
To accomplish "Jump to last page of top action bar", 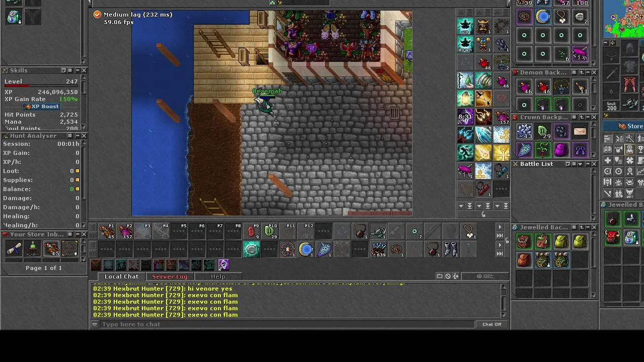I will pyautogui.click(x=500, y=235).
